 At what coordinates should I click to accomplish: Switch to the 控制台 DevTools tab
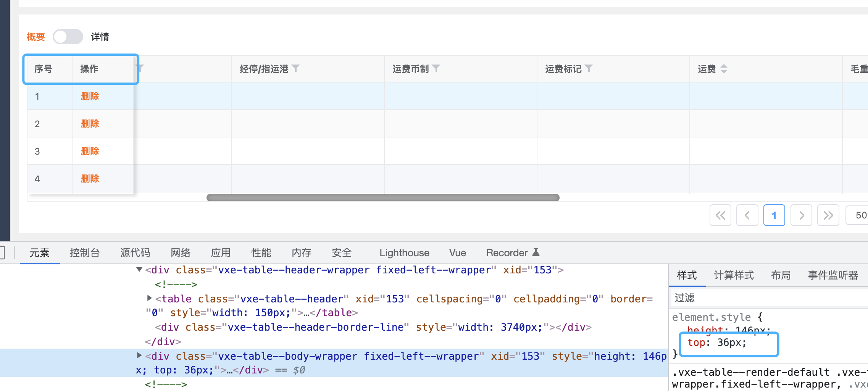(x=85, y=252)
